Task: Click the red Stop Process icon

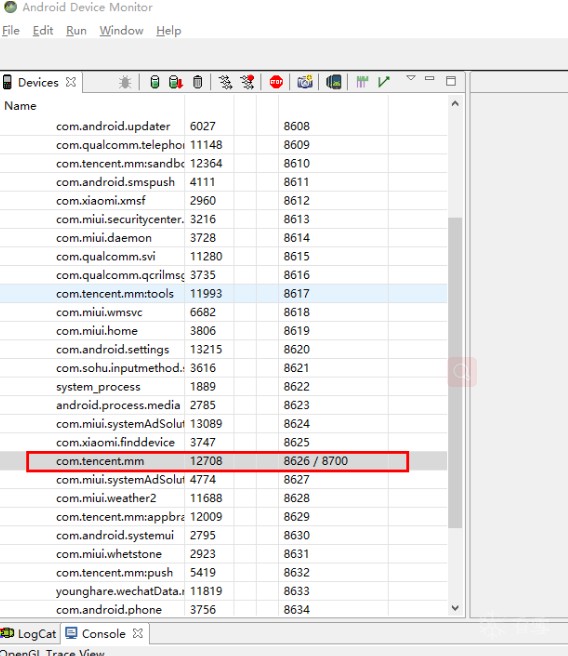Action: click(276, 82)
